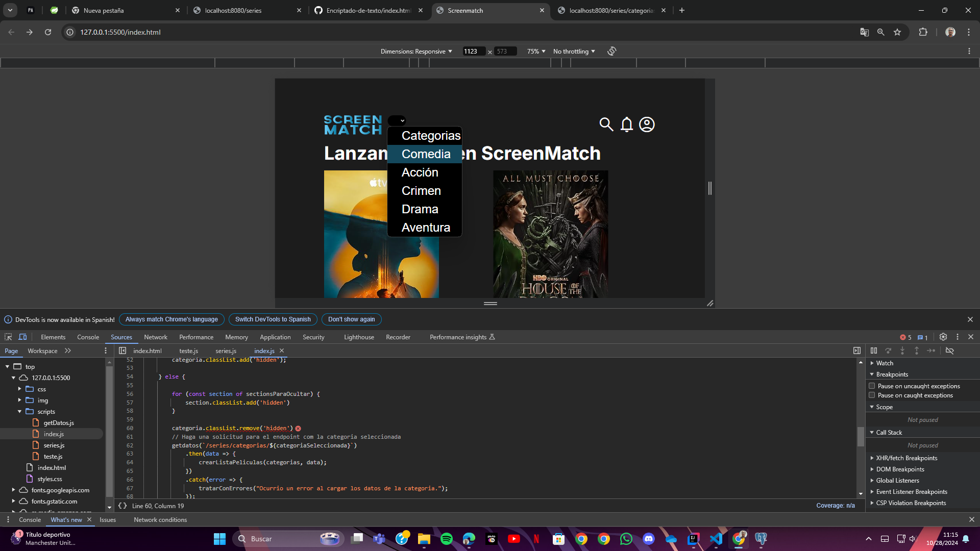Activate the inspect element selector tool
The width and height of the screenshot is (980, 551).
(8, 337)
